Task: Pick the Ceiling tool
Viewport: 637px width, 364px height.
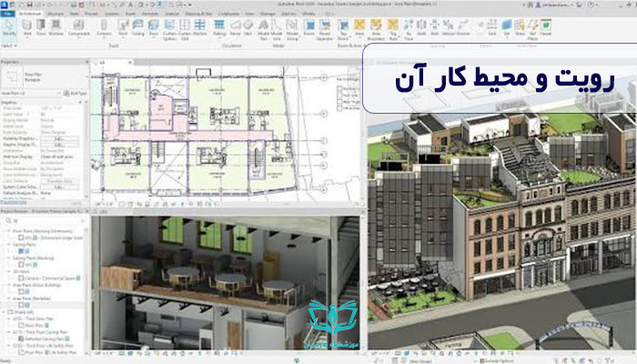Action: pos(138,27)
